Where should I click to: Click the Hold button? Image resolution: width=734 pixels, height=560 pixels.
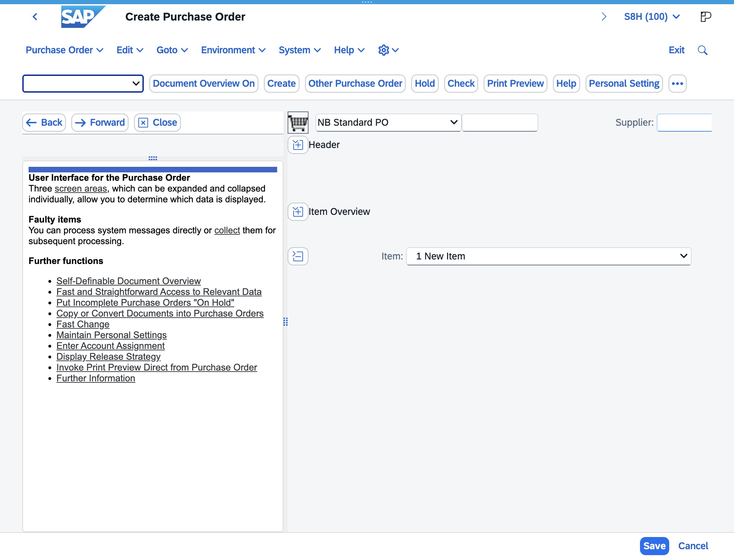pyautogui.click(x=425, y=84)
